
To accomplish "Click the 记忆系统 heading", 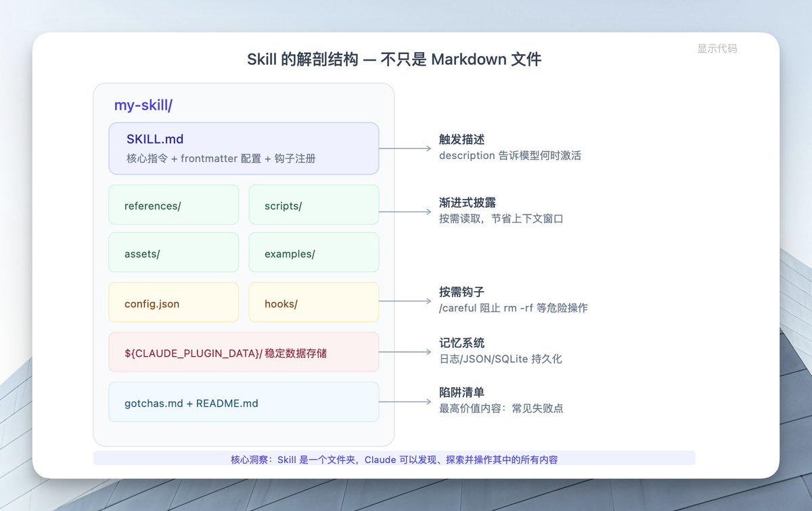I will tap(462, 342).
